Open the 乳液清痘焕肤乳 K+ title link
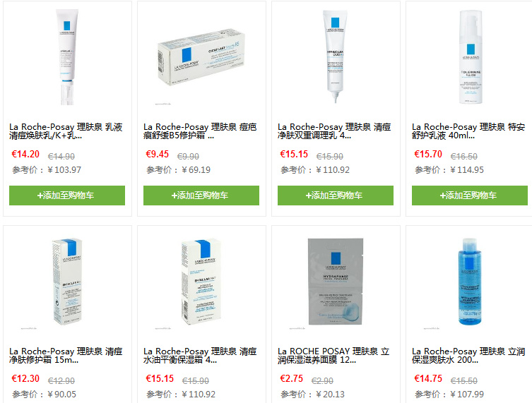Screen dimensions: 532x403 coord(66,131)
